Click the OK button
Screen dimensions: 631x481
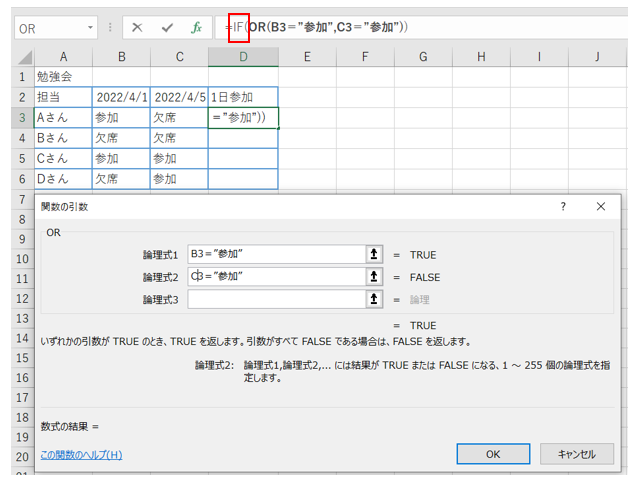493,453
